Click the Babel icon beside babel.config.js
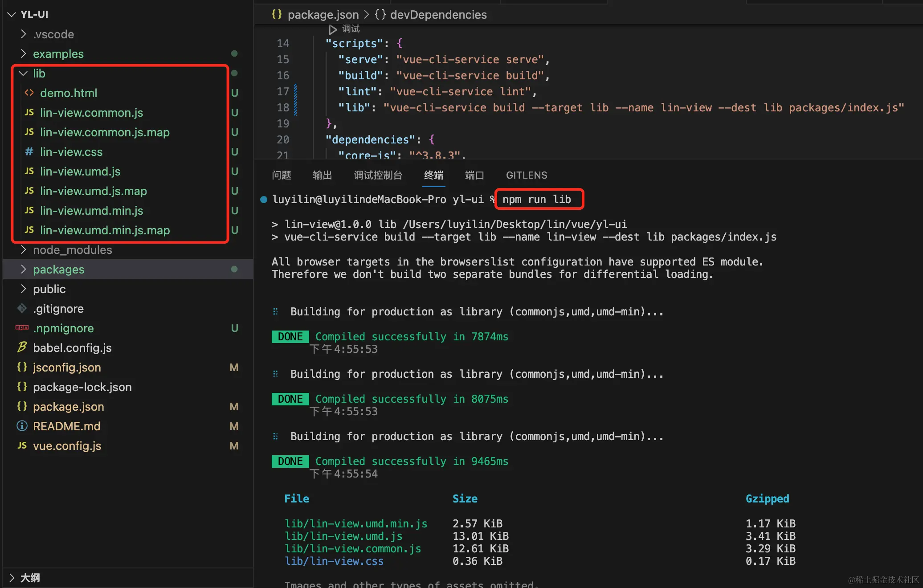This screenshot has height=588, width=923. tap(22, 347)
